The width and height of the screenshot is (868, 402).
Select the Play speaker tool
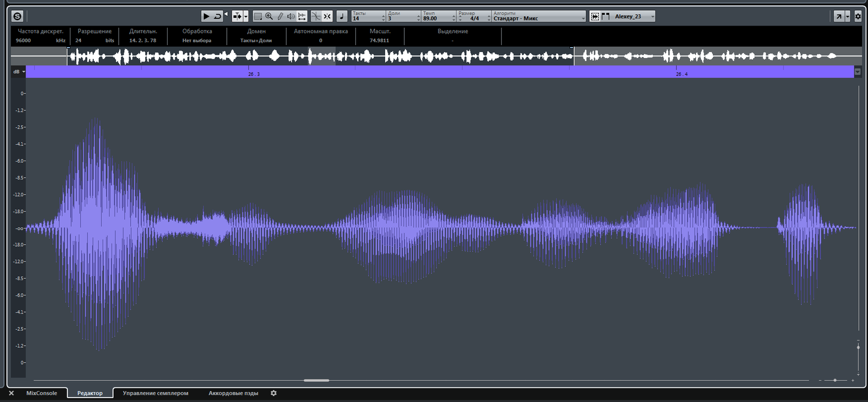[x=291, y=16]
